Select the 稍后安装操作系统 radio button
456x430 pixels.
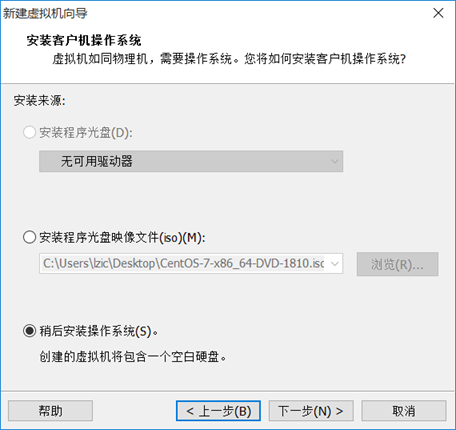point(29,331)
